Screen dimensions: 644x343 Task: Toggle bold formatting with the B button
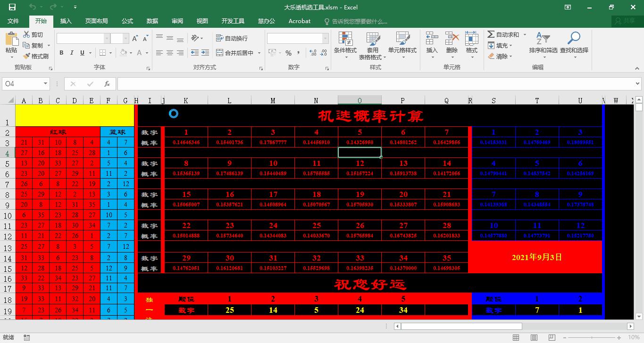point(61,53)
